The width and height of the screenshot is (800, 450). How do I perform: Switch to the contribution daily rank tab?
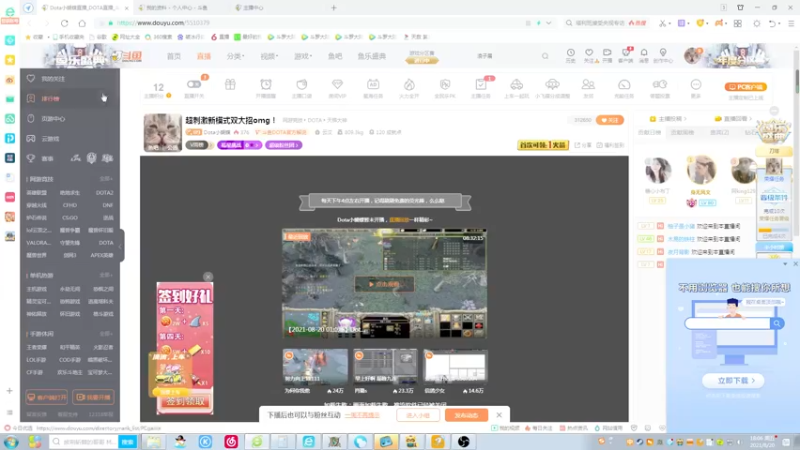tap(649, 132)
